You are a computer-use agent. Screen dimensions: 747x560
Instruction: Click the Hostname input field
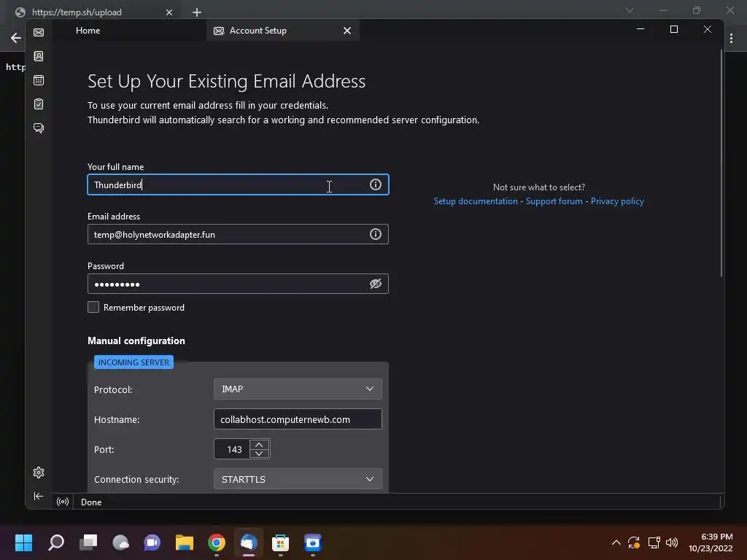(x=298, y=419)
